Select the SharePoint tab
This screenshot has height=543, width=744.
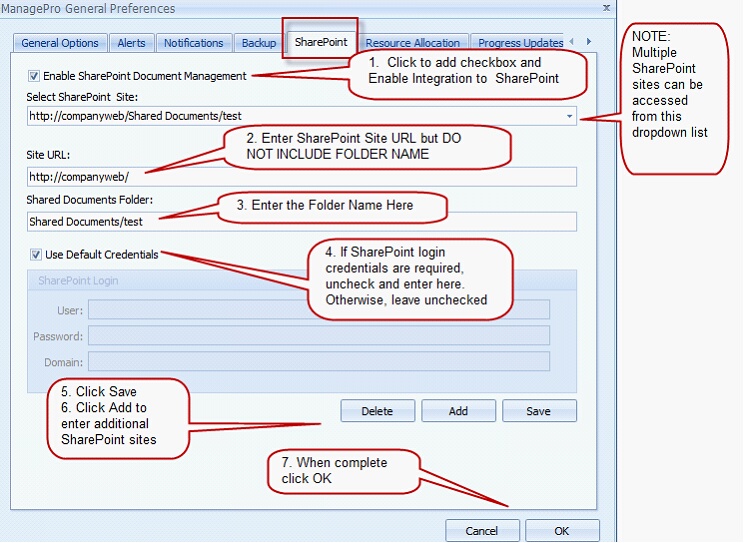[321, 42]
